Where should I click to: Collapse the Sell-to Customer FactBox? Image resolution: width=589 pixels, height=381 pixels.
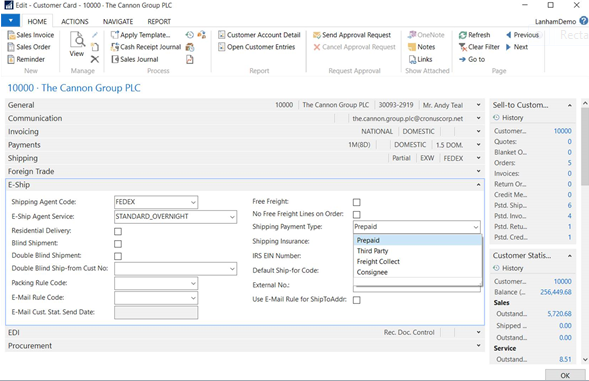click(570, 105)
